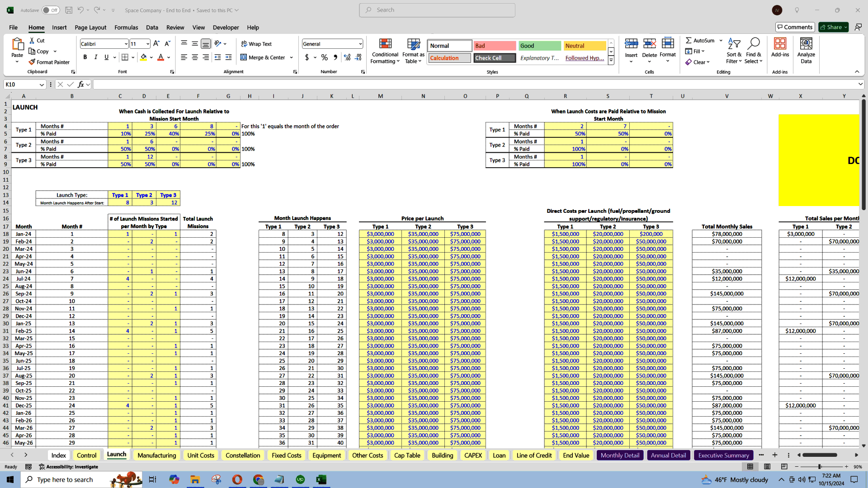
Task: Open the Conditional Formatting menu
Action: tap(385, 51)
